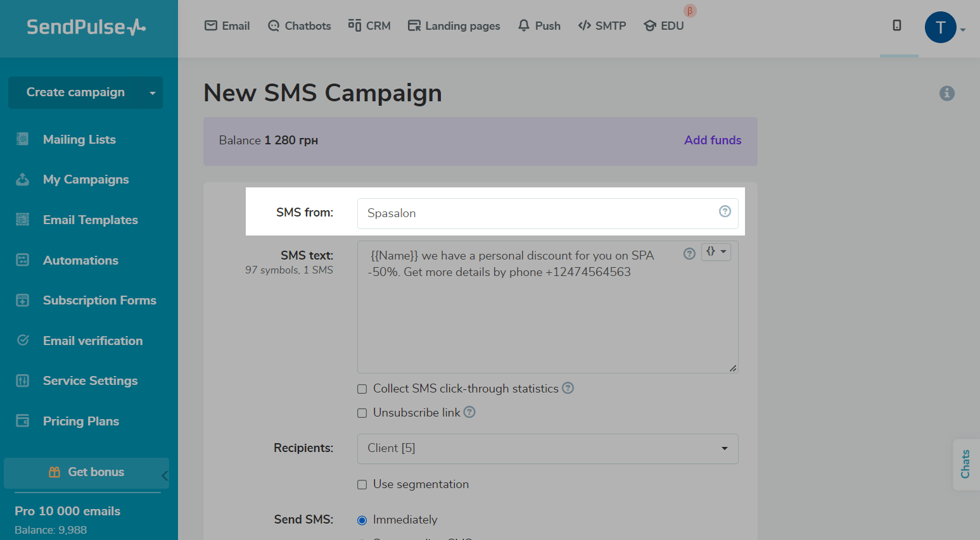Open the user avatar T menu
The image size is (980, 540).
[940, 27]
